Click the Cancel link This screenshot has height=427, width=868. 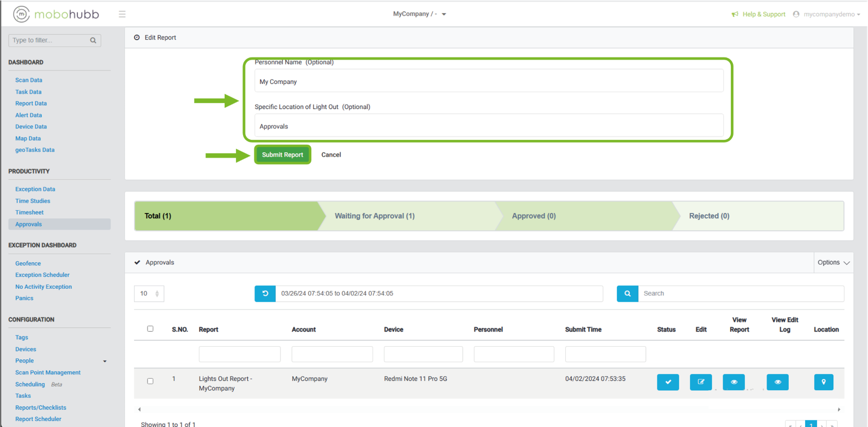pos(331,155)
